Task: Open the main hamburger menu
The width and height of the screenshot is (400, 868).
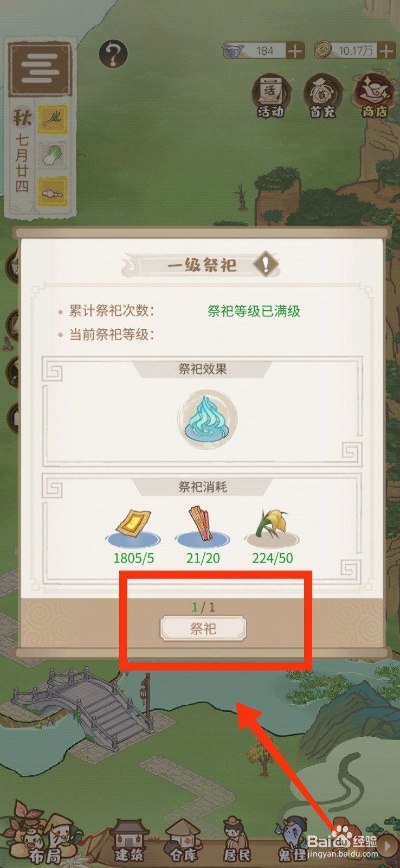Action: tap(40, 68)
